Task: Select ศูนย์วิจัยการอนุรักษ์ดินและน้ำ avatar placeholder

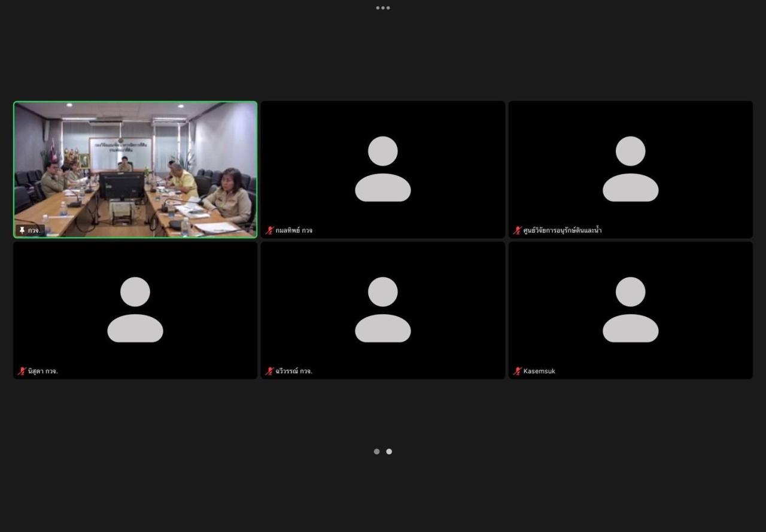Action: tap(630, 169)
